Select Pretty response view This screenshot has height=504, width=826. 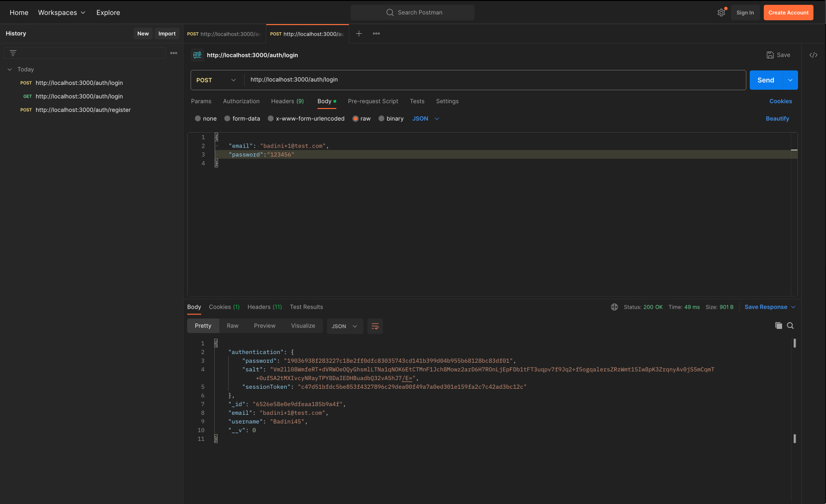point(203,326)
